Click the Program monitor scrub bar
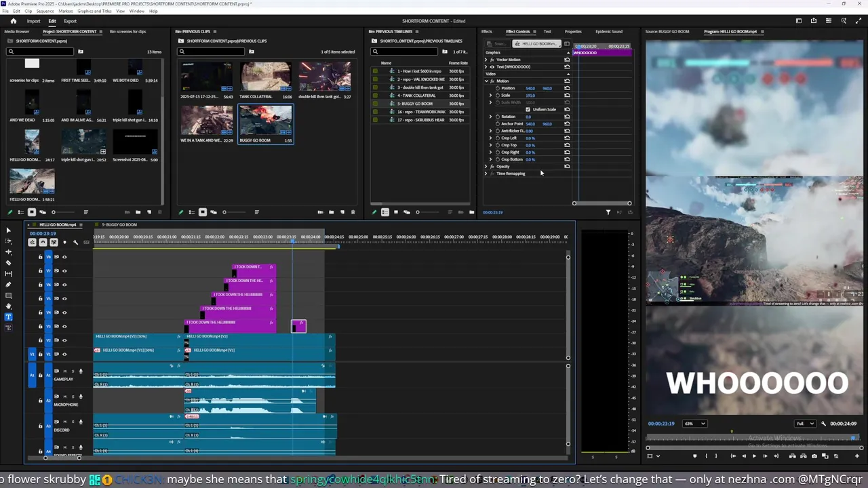 [x=755, y=438]
